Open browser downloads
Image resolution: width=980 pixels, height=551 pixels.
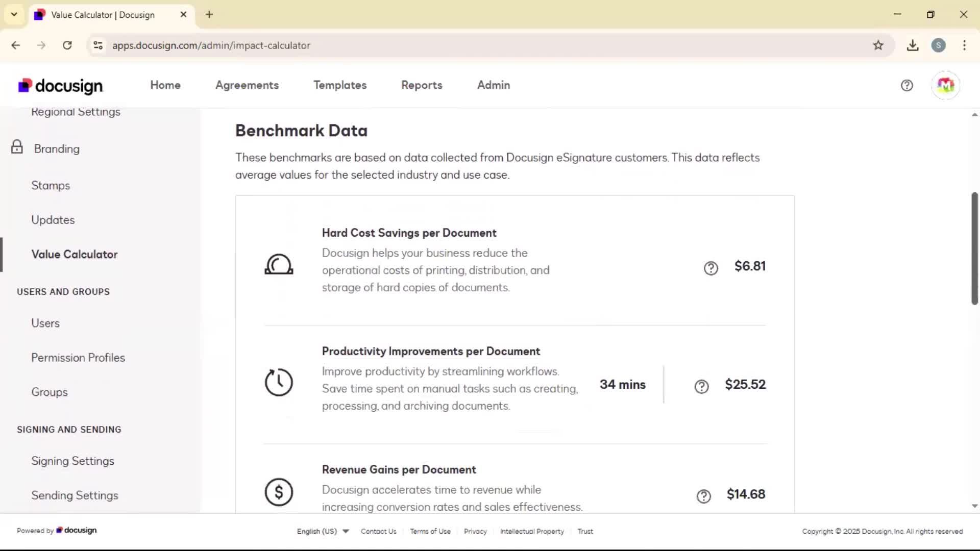[x=913, y=45]
